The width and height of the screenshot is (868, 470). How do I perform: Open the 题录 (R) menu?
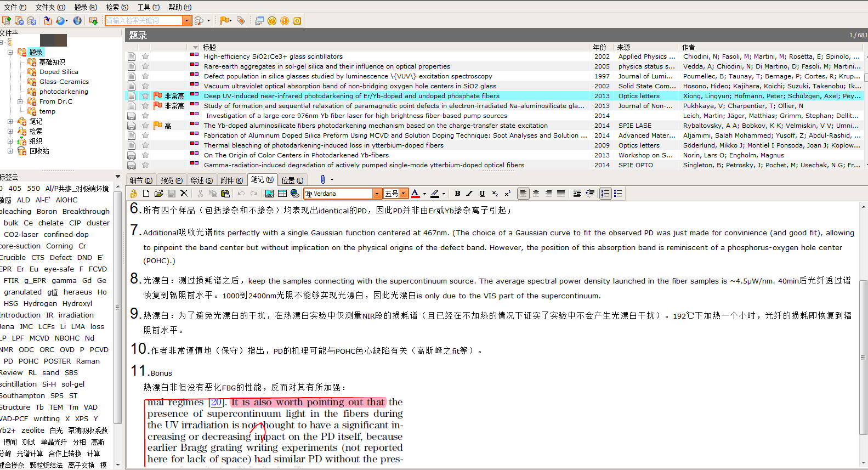(86, 7)
